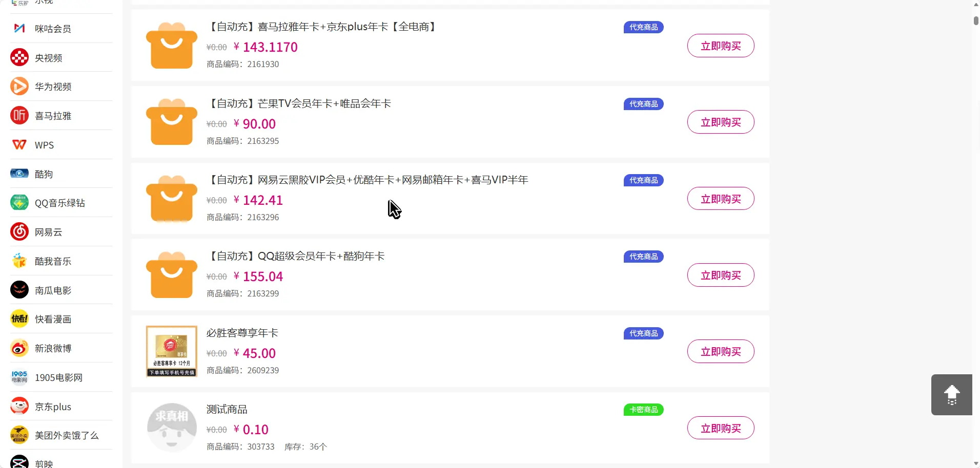The width and height of the screenshot is (980, 468).
Task: Open the 快看漫画 category
Action: click(x=53, y=319)
